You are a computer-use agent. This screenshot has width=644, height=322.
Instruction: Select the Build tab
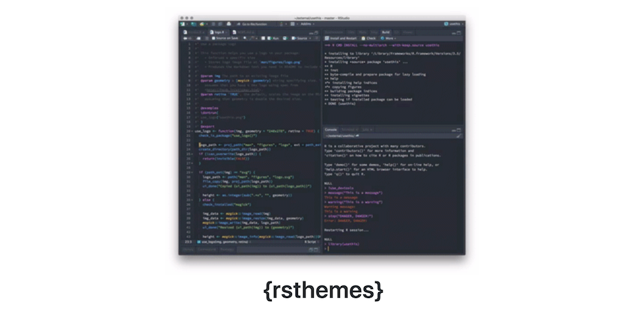point(386,32)
